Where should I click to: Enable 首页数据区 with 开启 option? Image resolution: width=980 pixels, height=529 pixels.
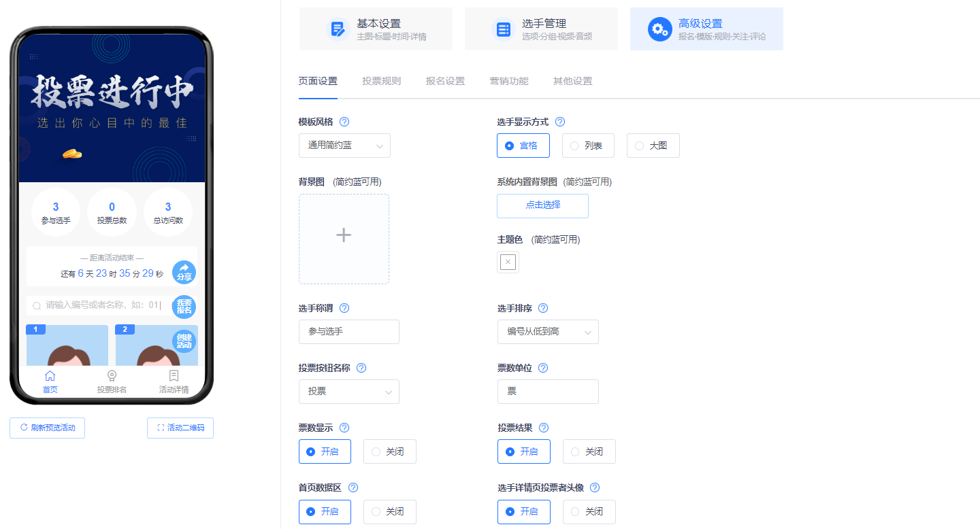point(325,512)
